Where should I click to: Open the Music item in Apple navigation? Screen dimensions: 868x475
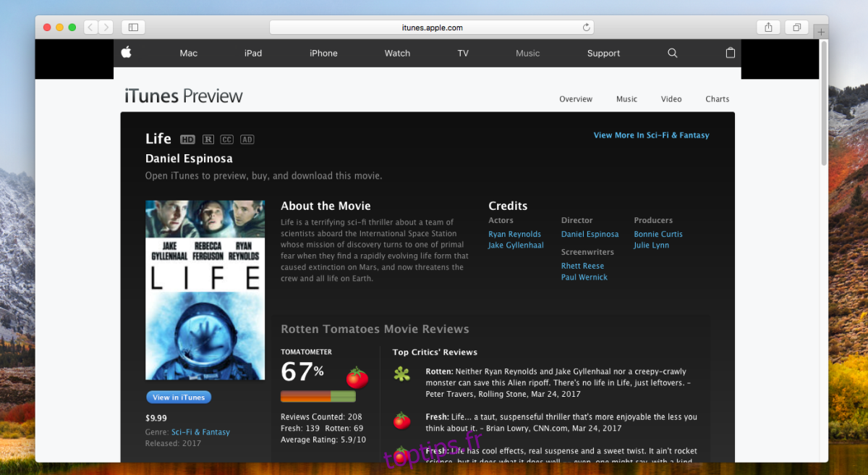[x=528, y=53]
